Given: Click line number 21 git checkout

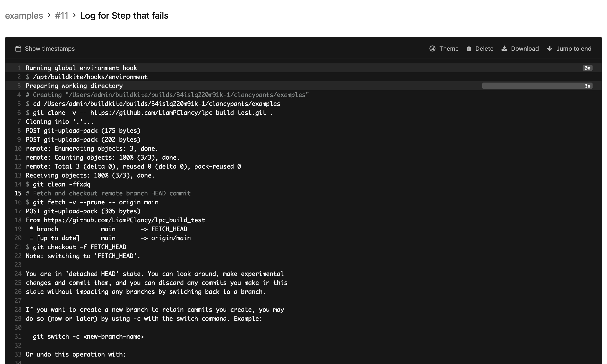Looking at the screenshot, I should click(x=18, y=247).
